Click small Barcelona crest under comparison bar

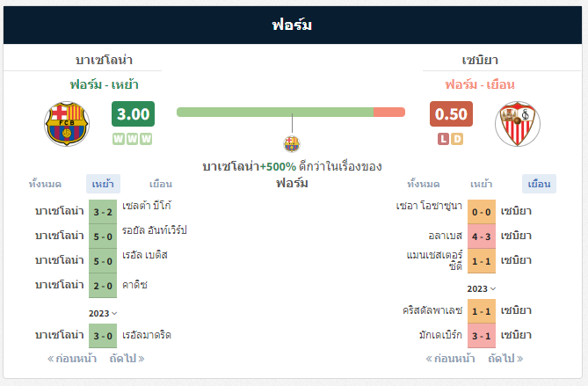291,143
